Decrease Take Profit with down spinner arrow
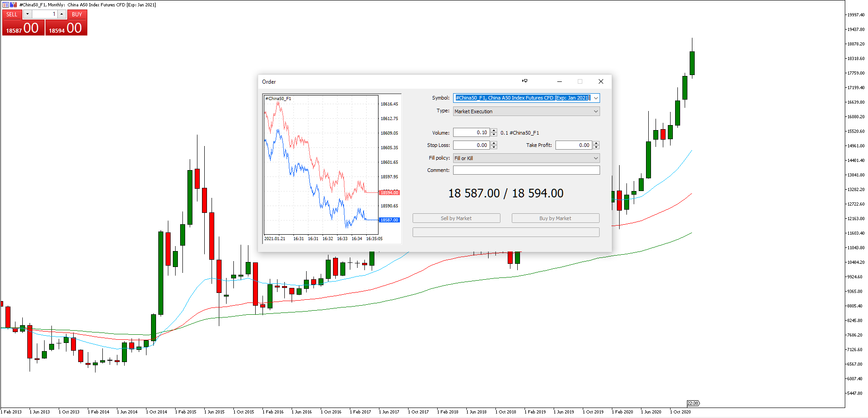The width and height of the screenshot is (868, 418). [596, 147]
